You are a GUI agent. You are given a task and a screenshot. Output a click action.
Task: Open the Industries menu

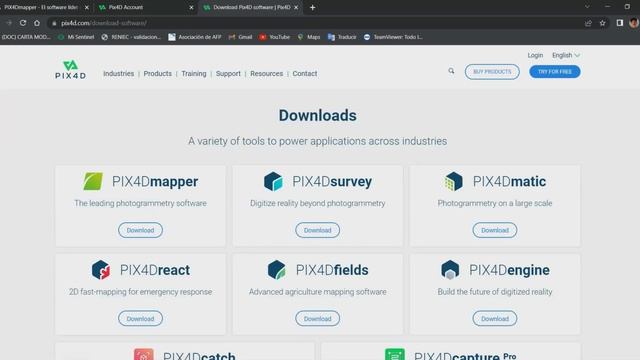click(118, 73)
